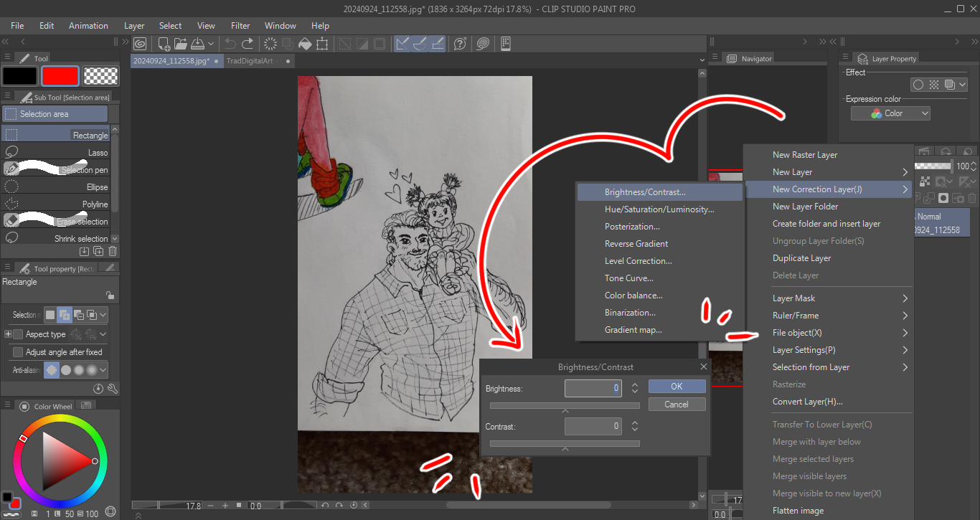The width and height of the screenshot is (980, 520).
Task: Click the Open file folder icon
Action: point(180,44)
